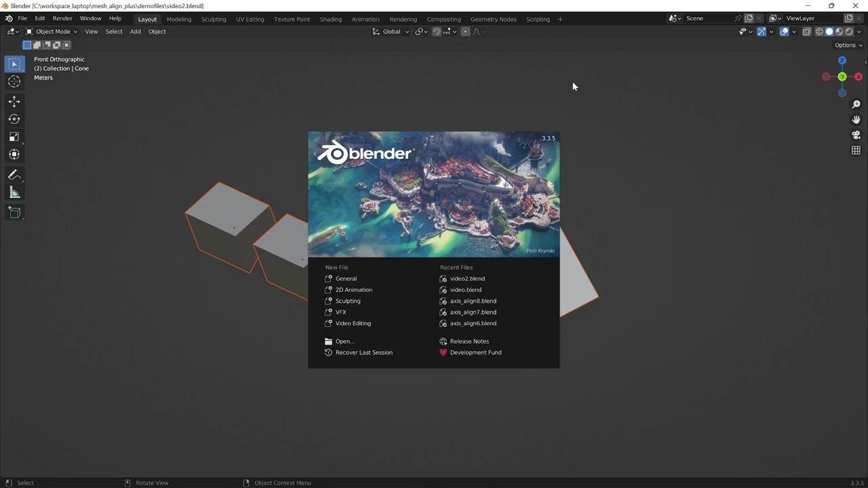
Task: Switch to wireframe viewport shading
Action: [x=819, y=32]
